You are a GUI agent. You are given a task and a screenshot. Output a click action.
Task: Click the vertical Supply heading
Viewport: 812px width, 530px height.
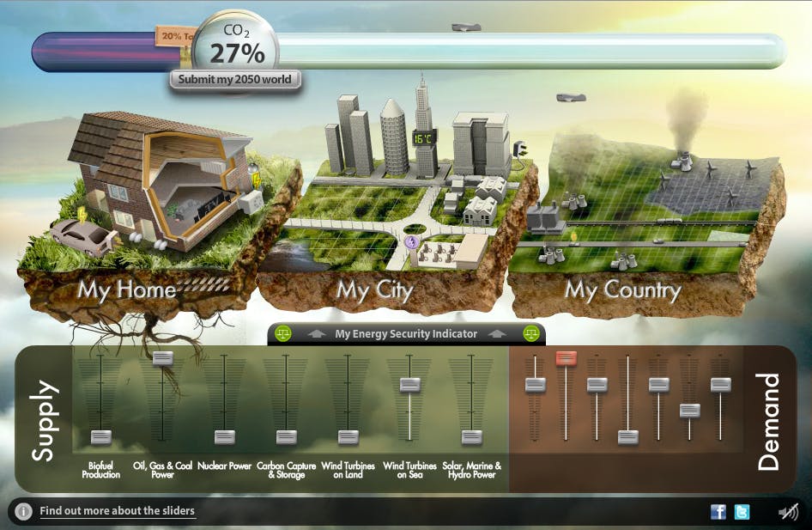[43, 420]
